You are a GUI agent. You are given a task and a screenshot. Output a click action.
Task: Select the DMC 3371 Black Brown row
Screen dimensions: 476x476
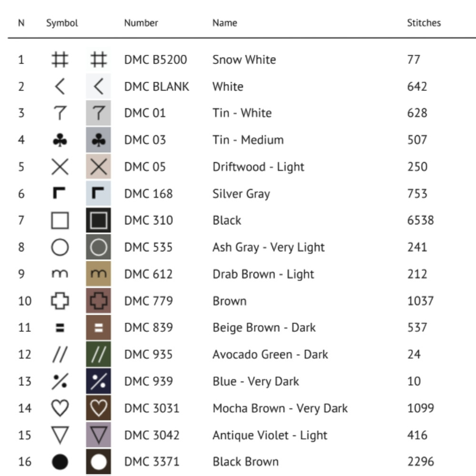pos(245,462)
